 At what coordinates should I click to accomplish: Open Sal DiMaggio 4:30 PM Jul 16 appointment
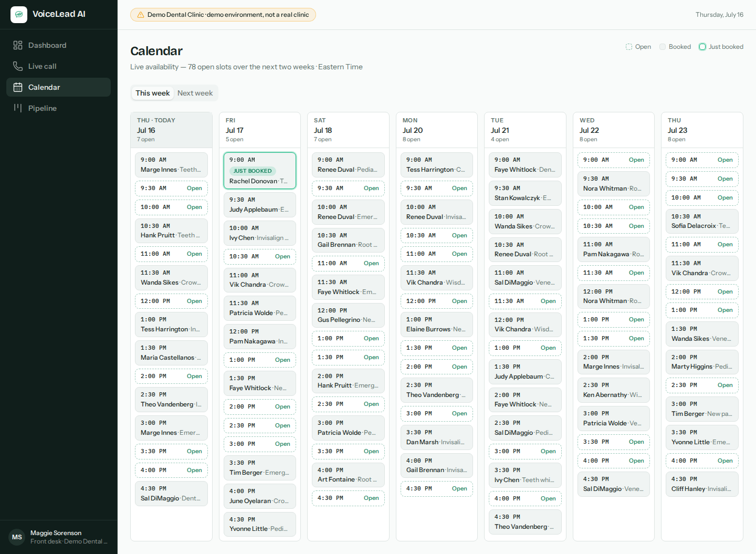171,494
